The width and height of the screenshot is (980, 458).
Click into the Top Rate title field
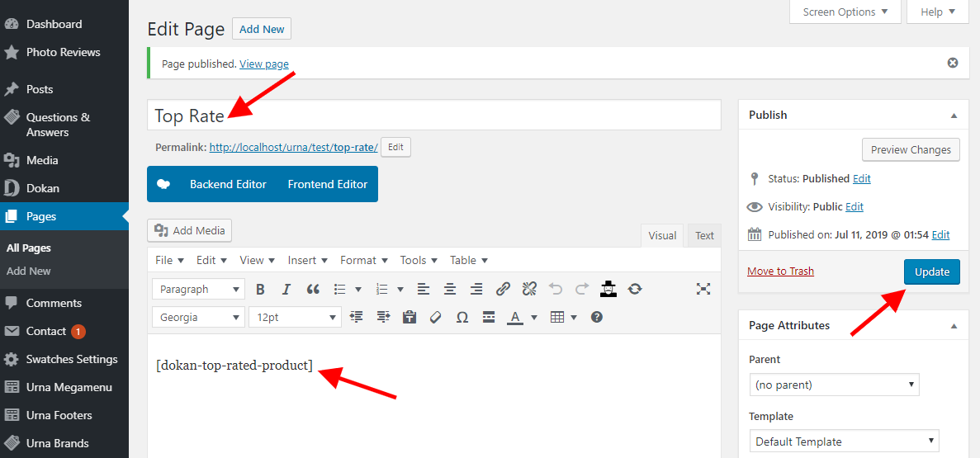point(434,115)
